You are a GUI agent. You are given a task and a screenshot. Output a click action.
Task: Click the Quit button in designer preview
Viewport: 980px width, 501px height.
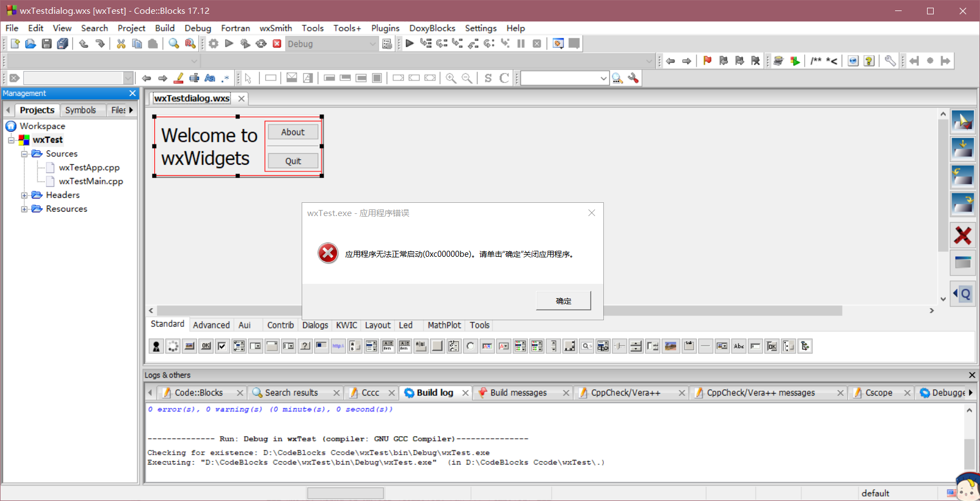[293, 161]
